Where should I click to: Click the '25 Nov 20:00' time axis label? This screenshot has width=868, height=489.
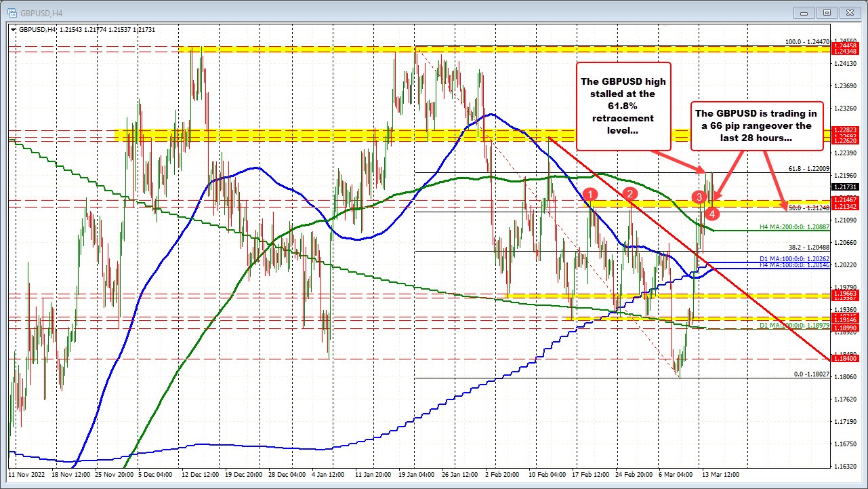coord(116,475)
